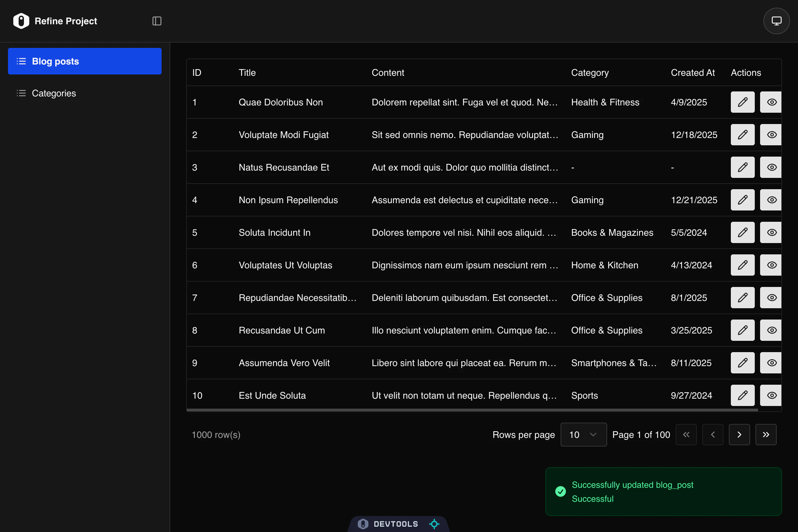Toggle the theme with the monitor icon

tap(776, 21)
